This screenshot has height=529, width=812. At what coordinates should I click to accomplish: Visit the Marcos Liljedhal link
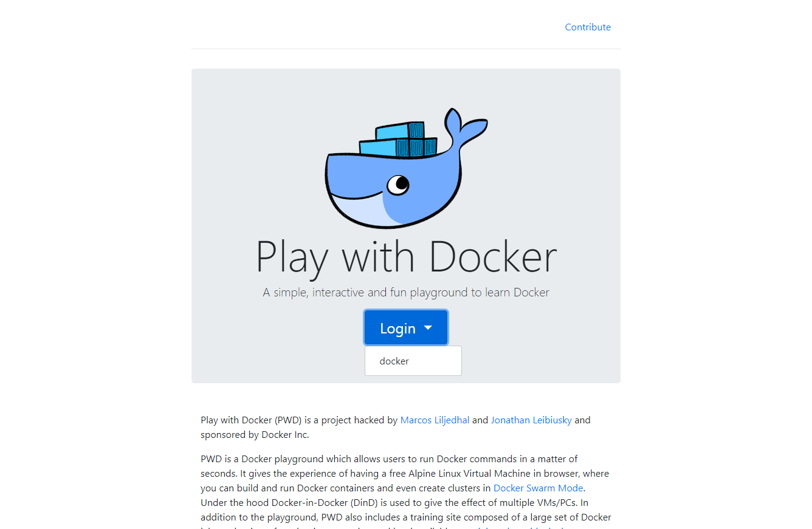pyautogui.click(x=435, y=420)
